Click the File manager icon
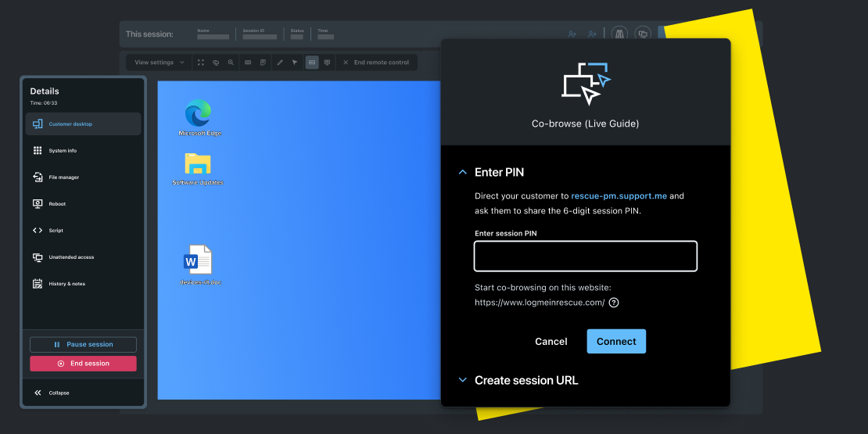This screenshot has height=434, width=868. pos(38,178)
